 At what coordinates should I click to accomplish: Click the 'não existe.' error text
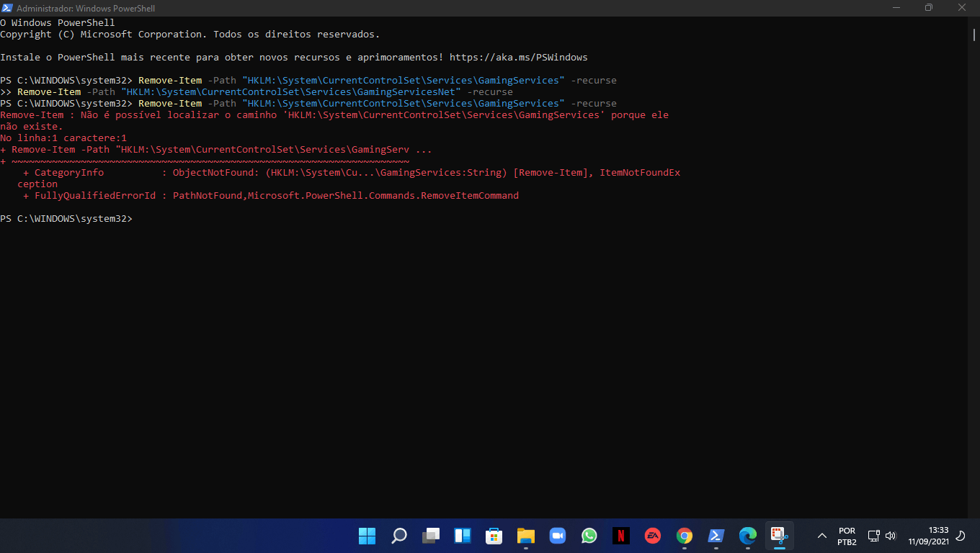point(32,126)
